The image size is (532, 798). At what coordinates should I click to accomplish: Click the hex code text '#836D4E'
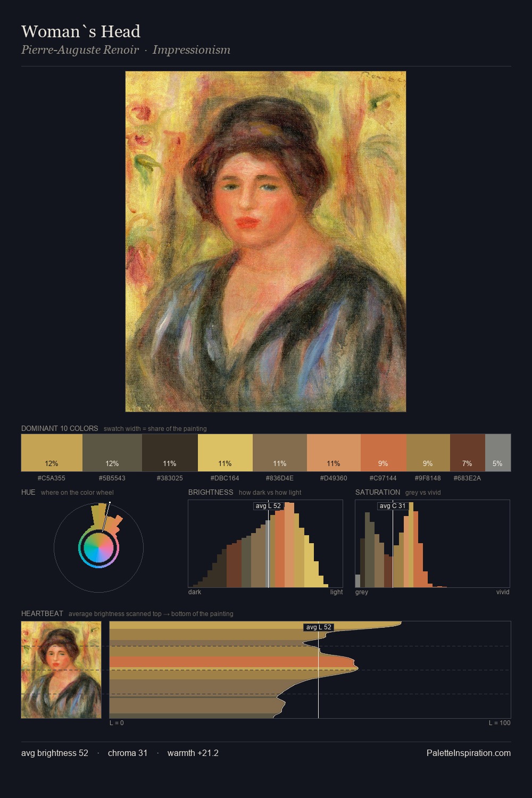(x=280, y=478)
